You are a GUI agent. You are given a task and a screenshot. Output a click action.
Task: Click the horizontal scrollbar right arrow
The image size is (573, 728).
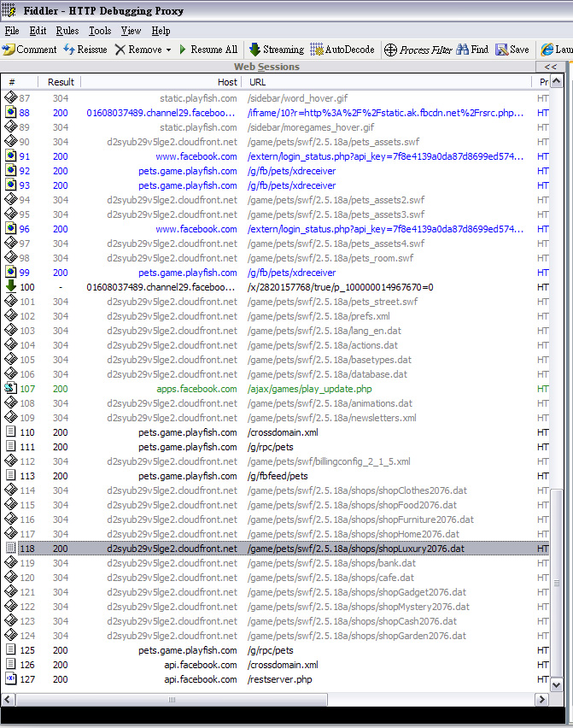pyautogui.click(x=541, y=699)
